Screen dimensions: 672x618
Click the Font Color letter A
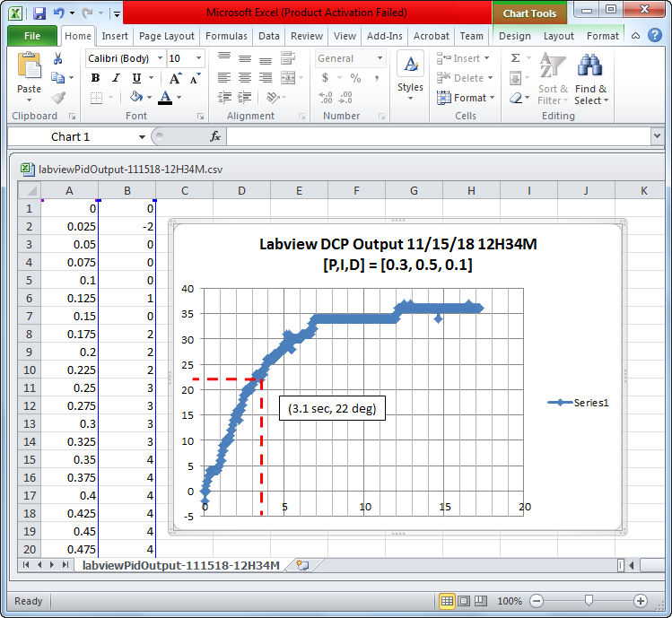165,98
